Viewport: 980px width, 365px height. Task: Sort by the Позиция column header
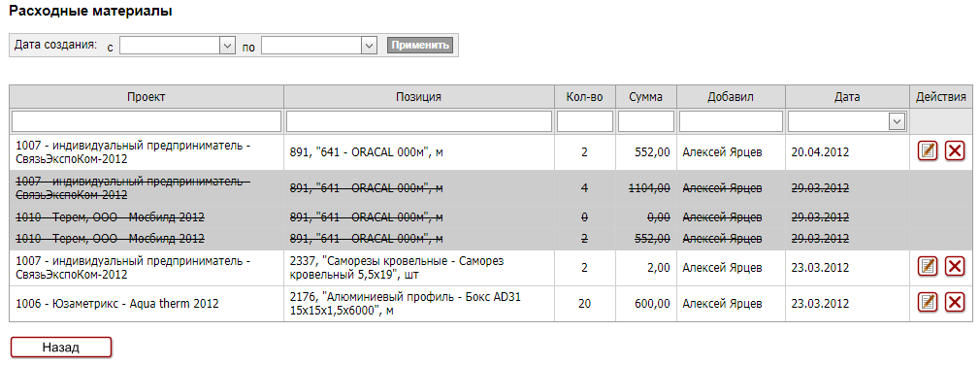click(419, 97)
